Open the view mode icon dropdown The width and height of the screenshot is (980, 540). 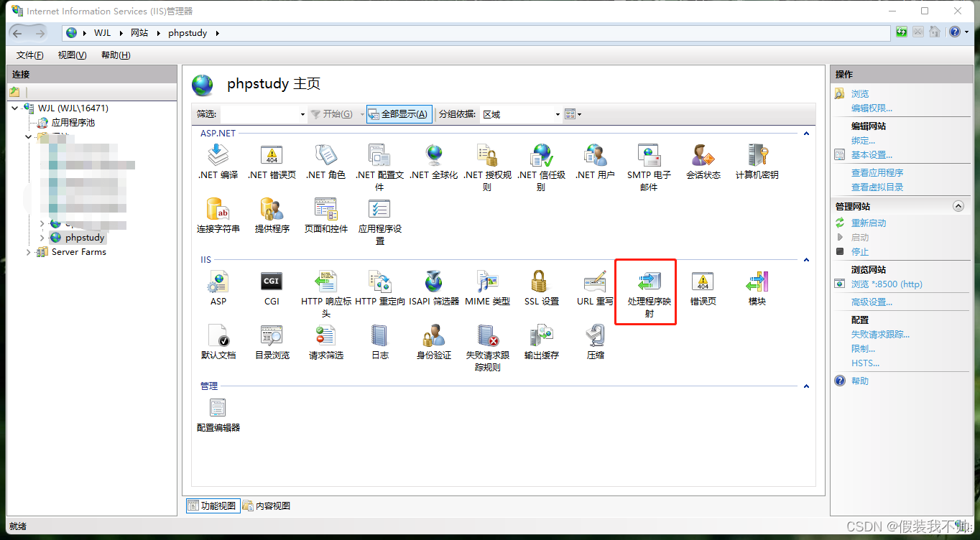573,114
